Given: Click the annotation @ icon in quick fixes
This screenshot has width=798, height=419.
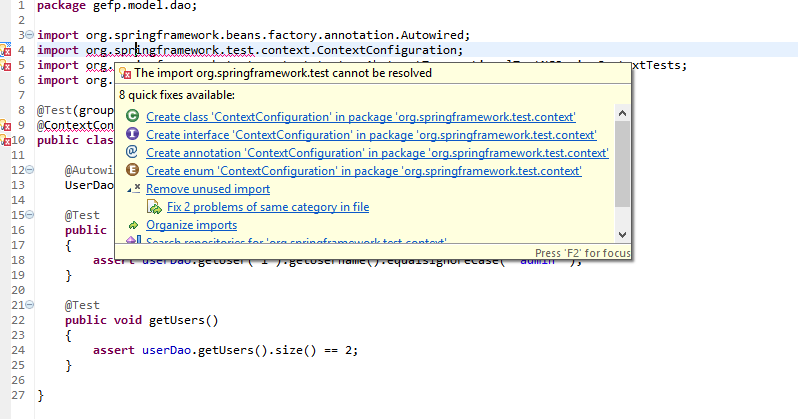Looking at the screenshot, I should tap(133, 153).
